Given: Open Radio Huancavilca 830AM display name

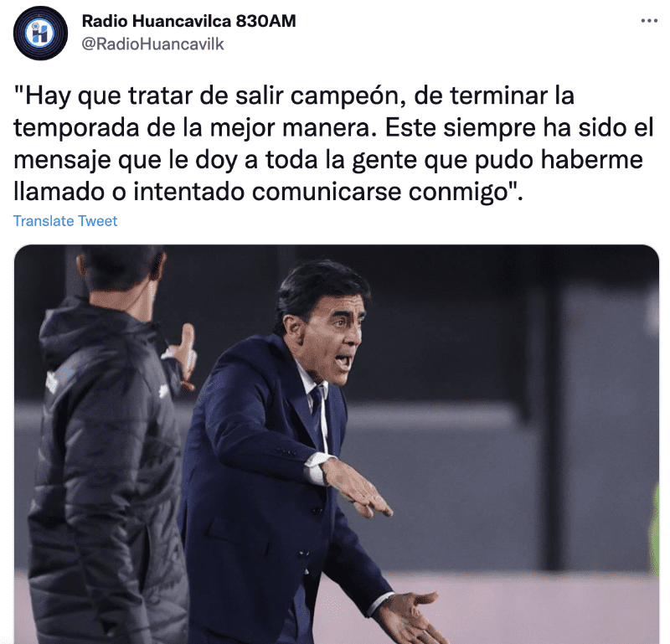Looking at the screenshot, I should click(188, 21).
